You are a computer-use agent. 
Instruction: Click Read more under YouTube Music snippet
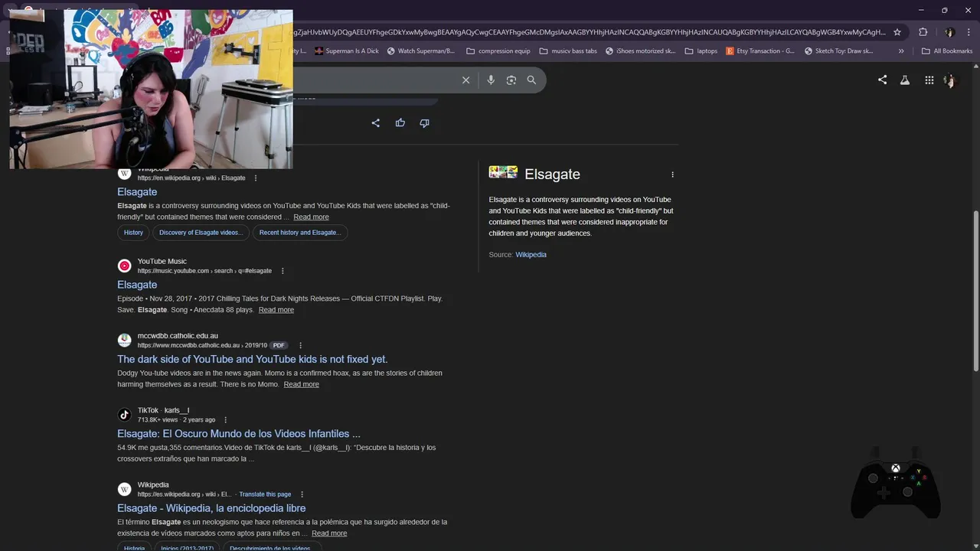point(276,310)
